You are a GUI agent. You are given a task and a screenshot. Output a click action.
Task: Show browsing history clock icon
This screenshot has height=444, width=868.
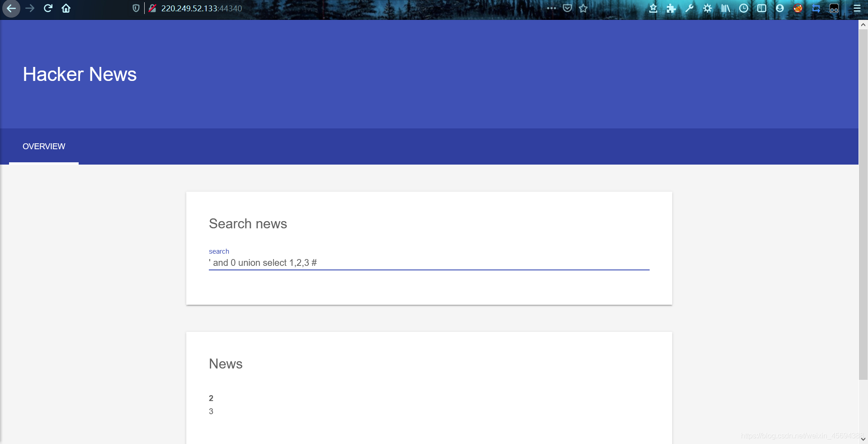coord(744,8)
